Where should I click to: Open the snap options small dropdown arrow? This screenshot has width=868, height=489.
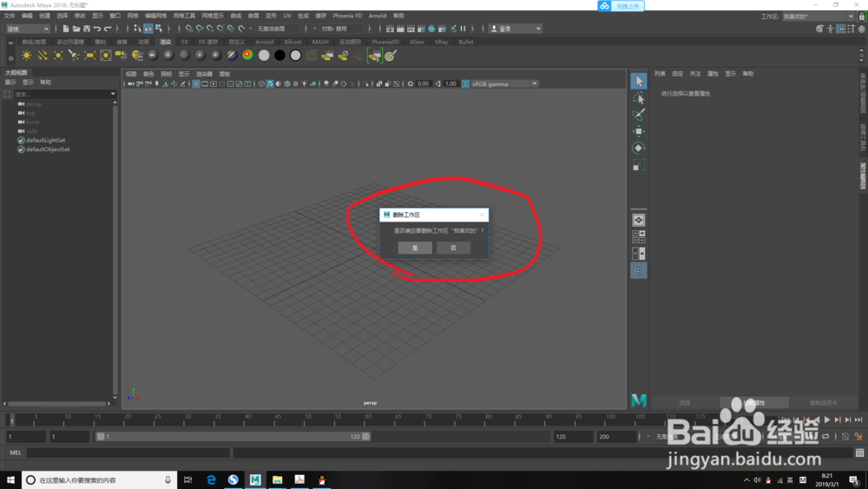pyautogui.click(x=251, y=29)
